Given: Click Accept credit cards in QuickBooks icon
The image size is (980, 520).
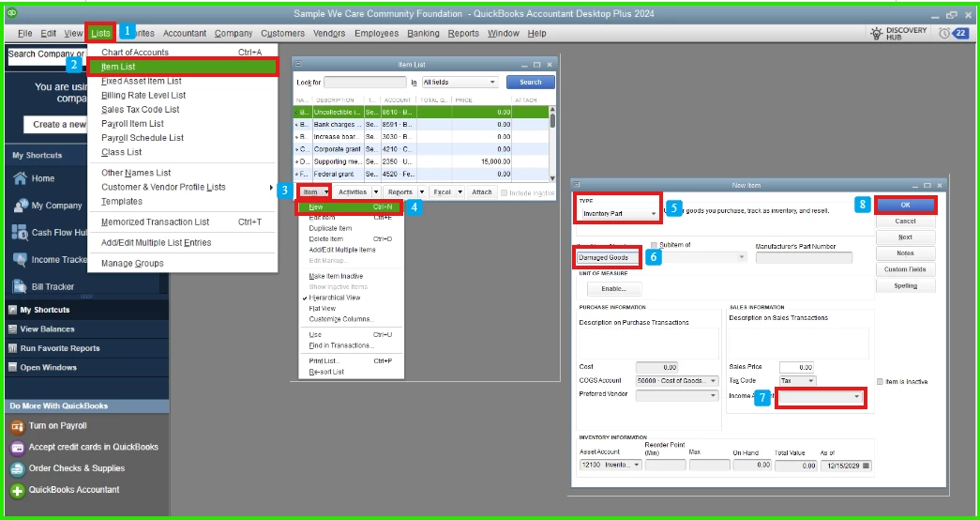Looking at the screenshot, I should coord(18,448).
